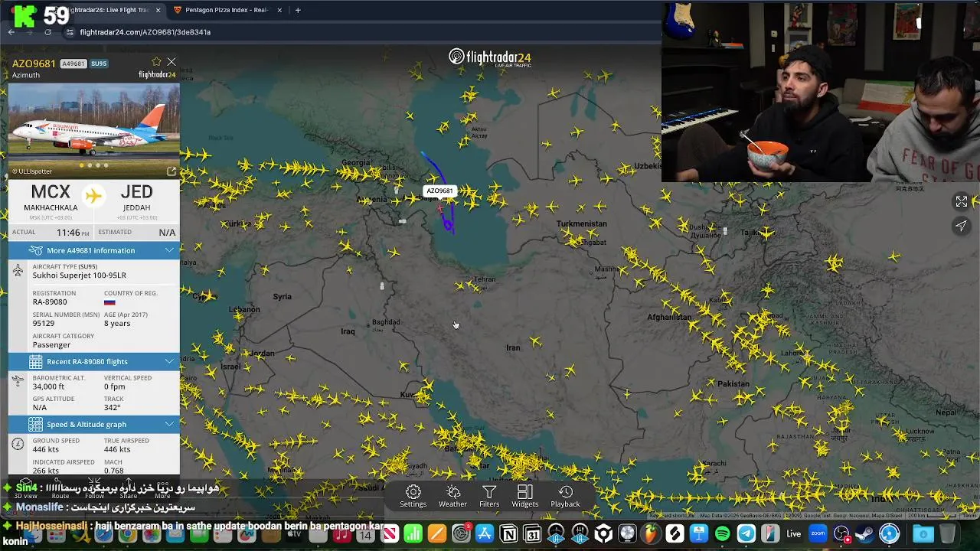Click serial number 95129
980x551 pixels.
click(x=43, y=323)
